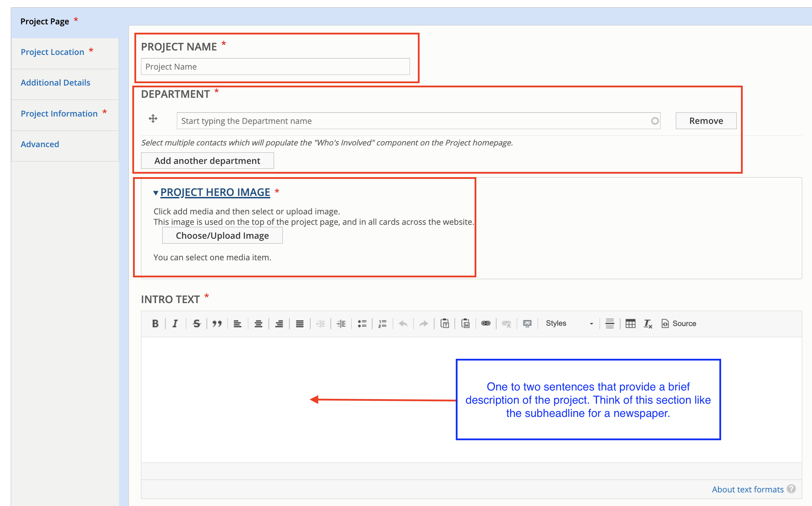Apply italic formatting in the editor

(175, 324)
